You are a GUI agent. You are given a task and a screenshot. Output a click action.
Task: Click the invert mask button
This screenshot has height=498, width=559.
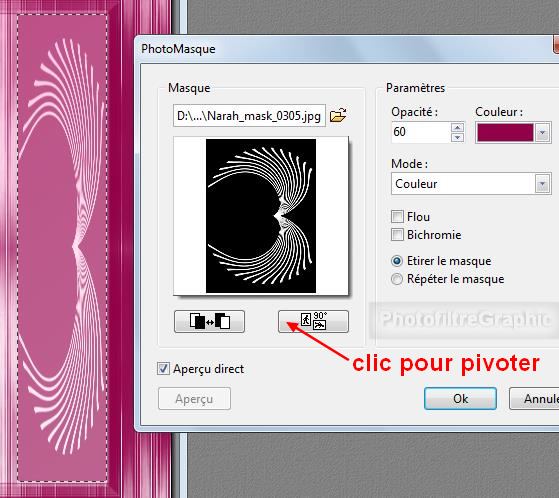point(209,322)
